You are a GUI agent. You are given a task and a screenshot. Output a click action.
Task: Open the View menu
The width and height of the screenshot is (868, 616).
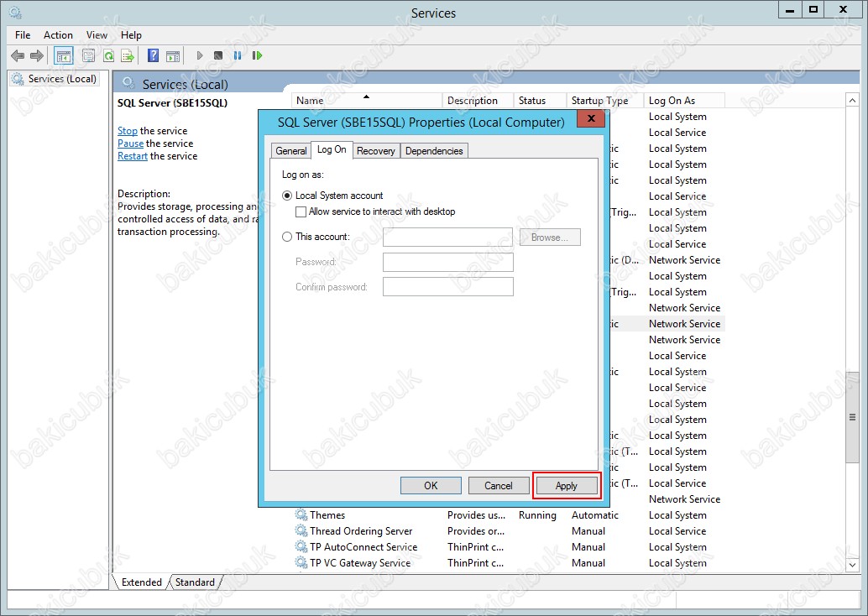97,35
